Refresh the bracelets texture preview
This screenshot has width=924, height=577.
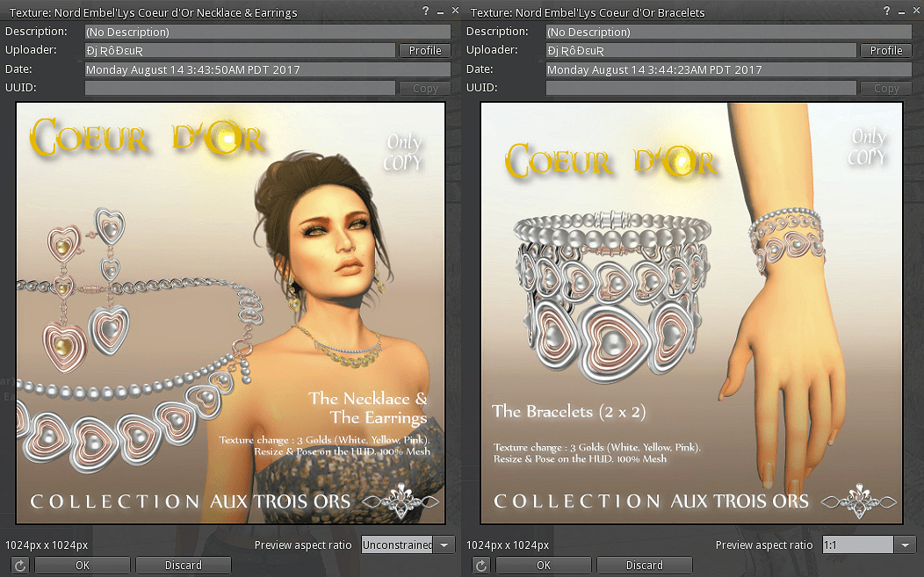point(480,565)
